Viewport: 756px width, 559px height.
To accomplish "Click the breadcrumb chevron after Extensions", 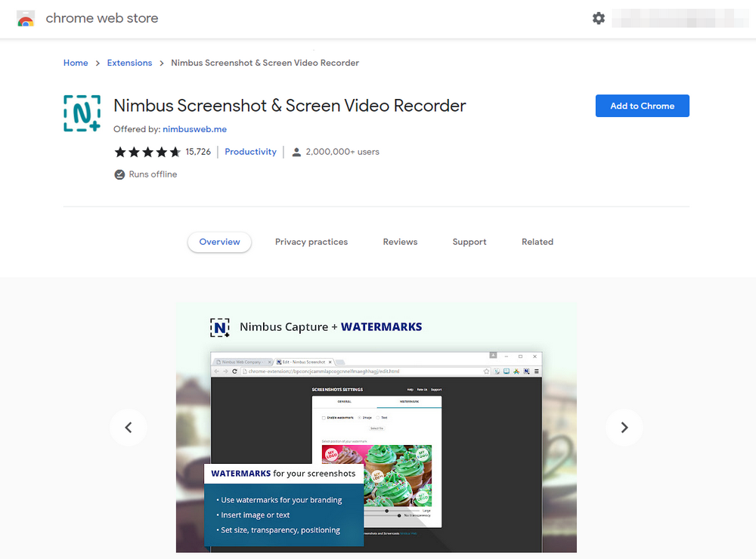I will pyautogui.click(x=162, y=63).
